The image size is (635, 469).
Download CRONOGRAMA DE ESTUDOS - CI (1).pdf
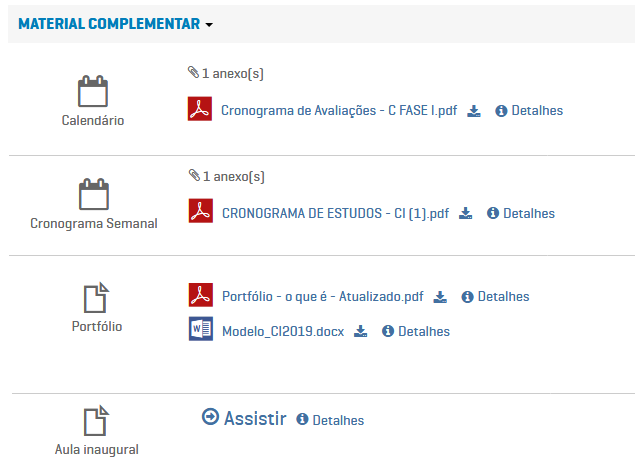pos(466,213)
